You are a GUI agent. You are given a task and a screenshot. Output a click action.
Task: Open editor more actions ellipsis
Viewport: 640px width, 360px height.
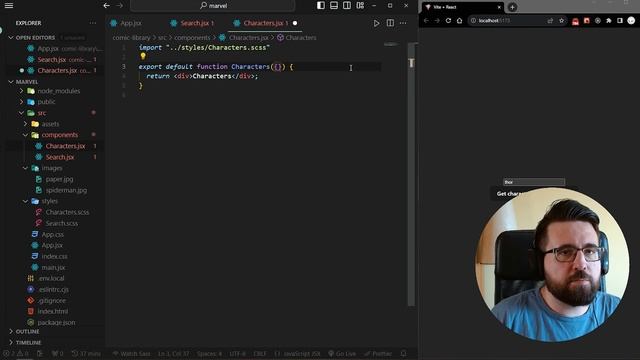click(403, 23)
